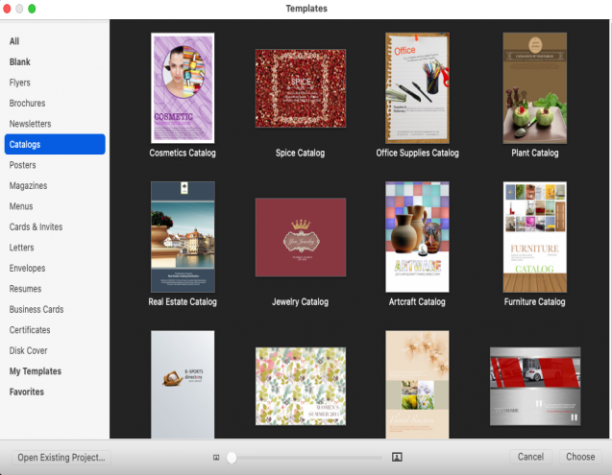
Task: Select the Real Estate Catalog thumbnail
Action: point(183,237)
